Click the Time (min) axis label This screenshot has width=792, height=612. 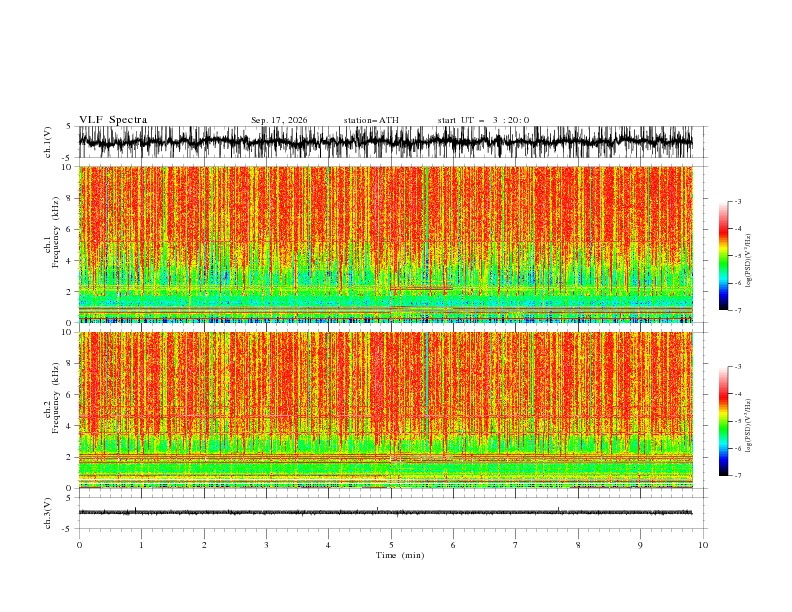(400, 555)
